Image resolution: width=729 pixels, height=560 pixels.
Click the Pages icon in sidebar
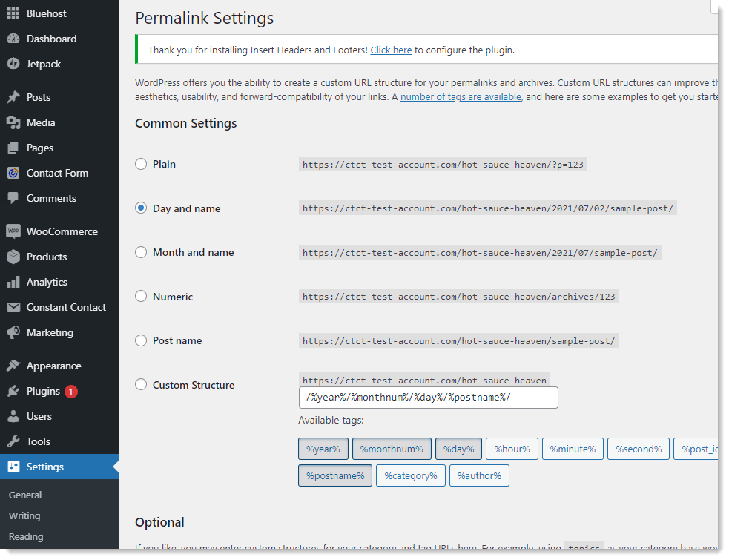pos(13,148)
